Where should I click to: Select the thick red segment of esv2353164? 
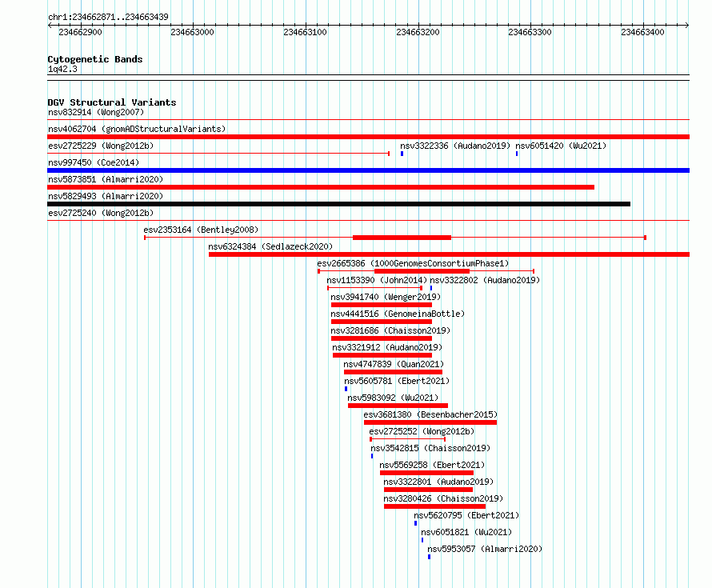[402, 238]
